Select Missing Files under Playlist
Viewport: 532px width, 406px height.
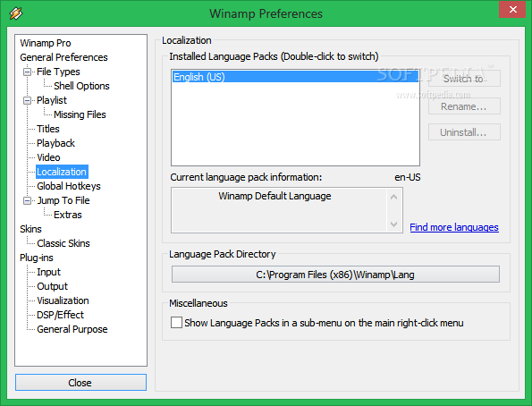[x=80, y=114]
